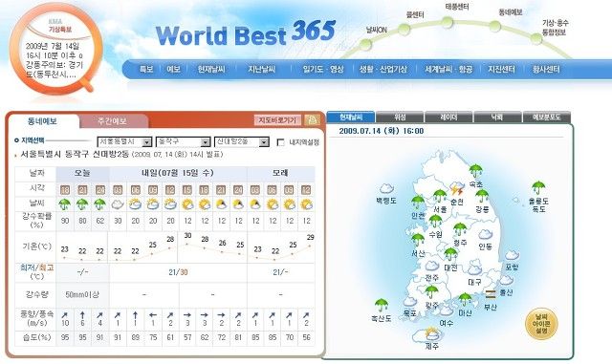Screen dimensions: 612x364
Task: Open the 동작구 district dropdown
Action: pos(183,141)
